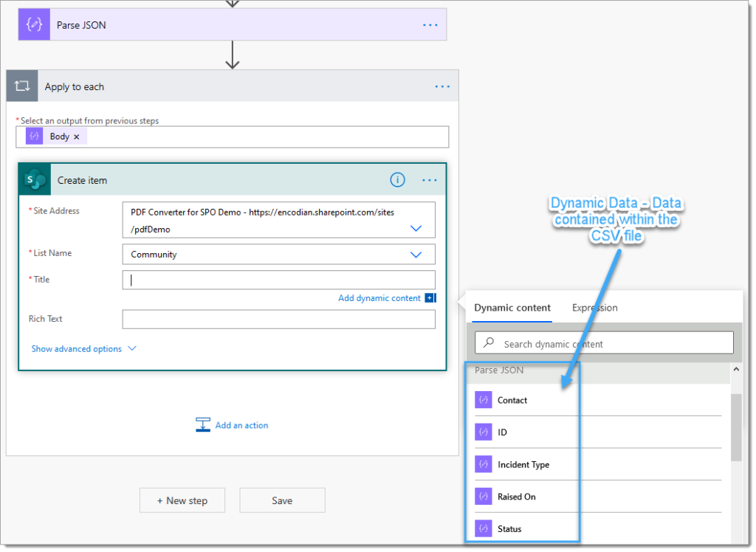
Task: Click the Select an output field
Action: (x=233, y=137)
